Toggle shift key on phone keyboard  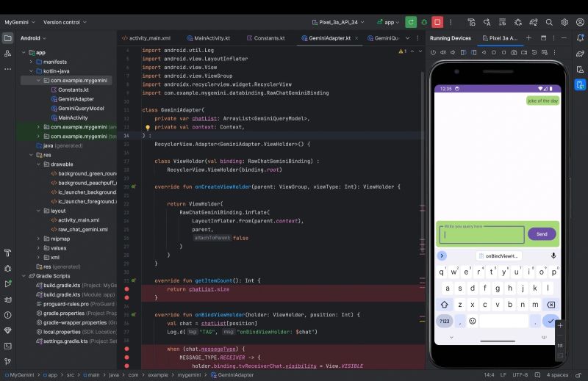[x=445, y=305]
